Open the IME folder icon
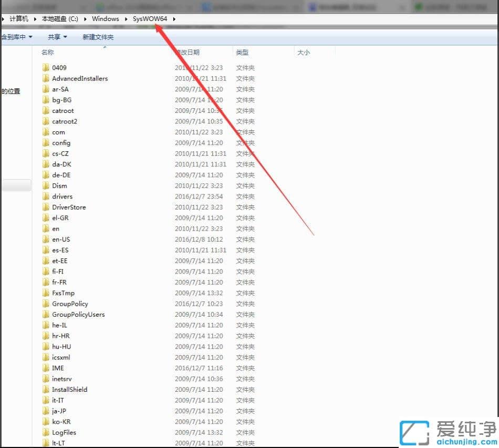 click(46, 368)
